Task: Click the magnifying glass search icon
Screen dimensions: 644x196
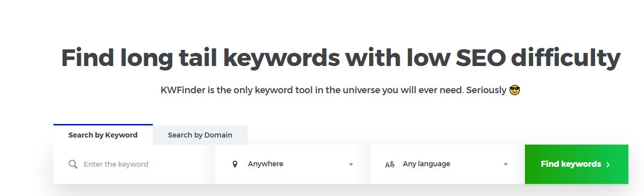Action: [x=73, y=164]
